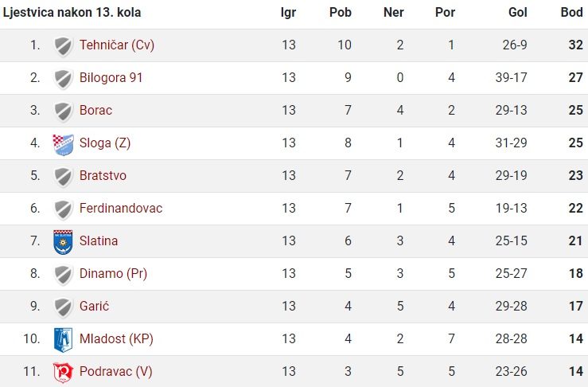Screen dimensions: 588x387
Task: Click the Mladost (KP) club crest
Action: 63,340
